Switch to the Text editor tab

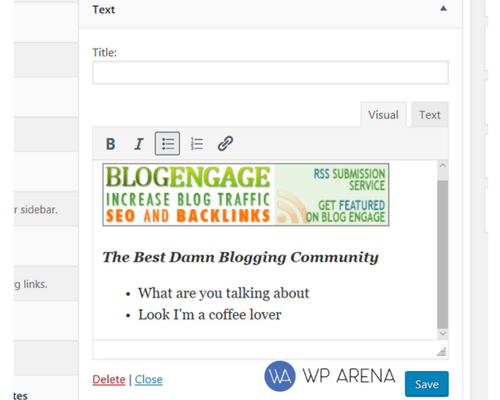[430, 115]
